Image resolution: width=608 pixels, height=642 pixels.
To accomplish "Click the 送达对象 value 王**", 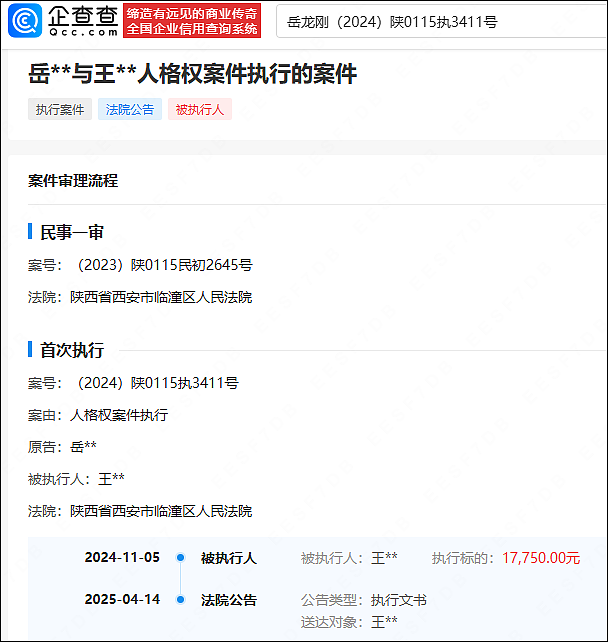I will pos(384,622).
